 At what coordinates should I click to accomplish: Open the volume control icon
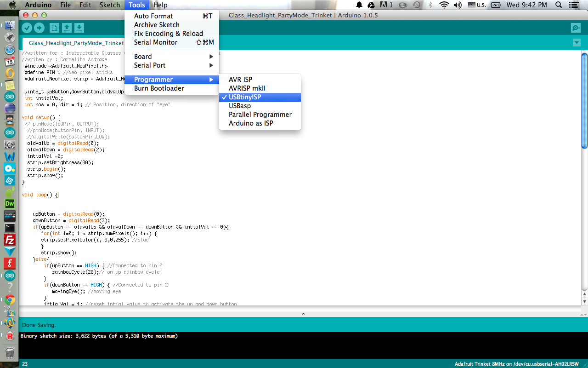click(x=458, y=5)
